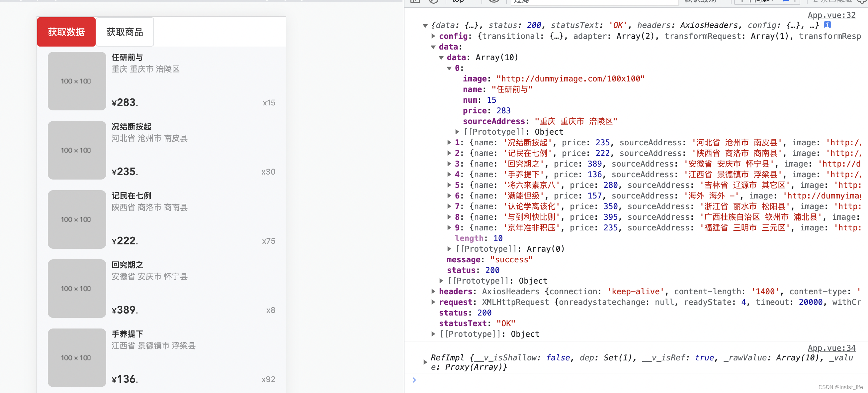Expand the config property
868x393 pixels.
tap(433, 36)
